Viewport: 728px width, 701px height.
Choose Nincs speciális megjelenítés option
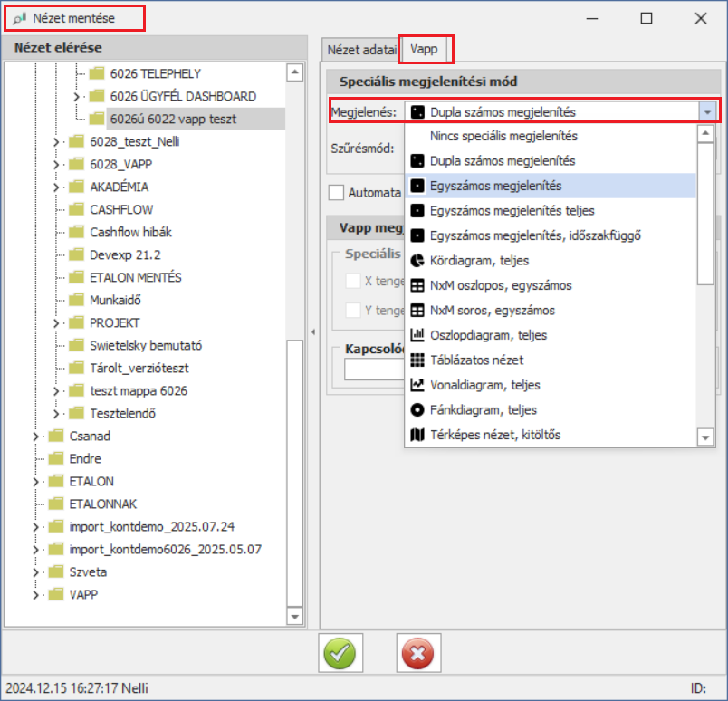(x=503, y=136)
